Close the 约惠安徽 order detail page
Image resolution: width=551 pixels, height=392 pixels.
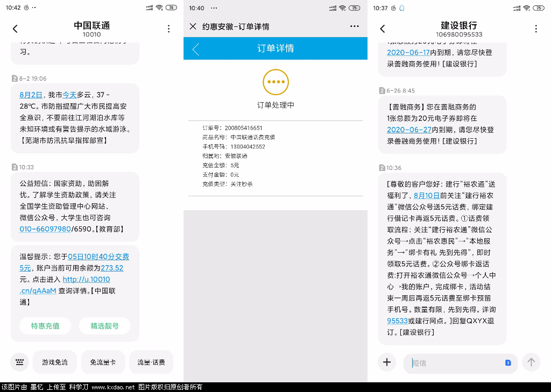(193, 26)
